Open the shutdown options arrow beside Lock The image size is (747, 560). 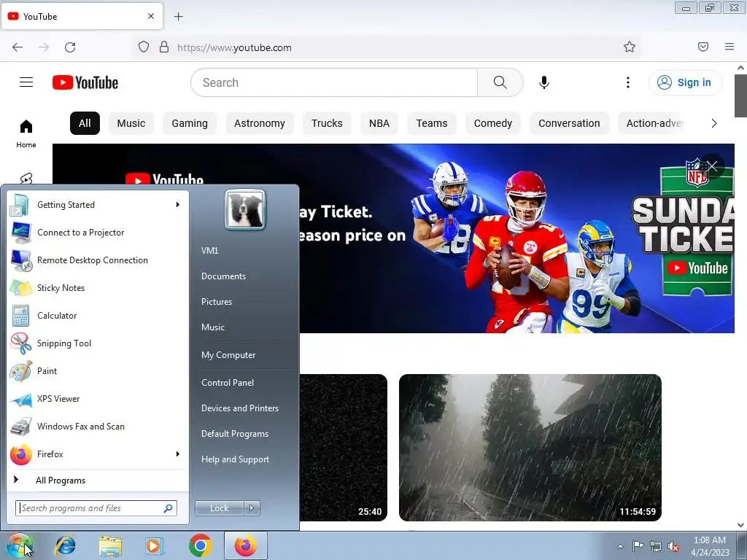pyautogui.click(x=252, y=508)
